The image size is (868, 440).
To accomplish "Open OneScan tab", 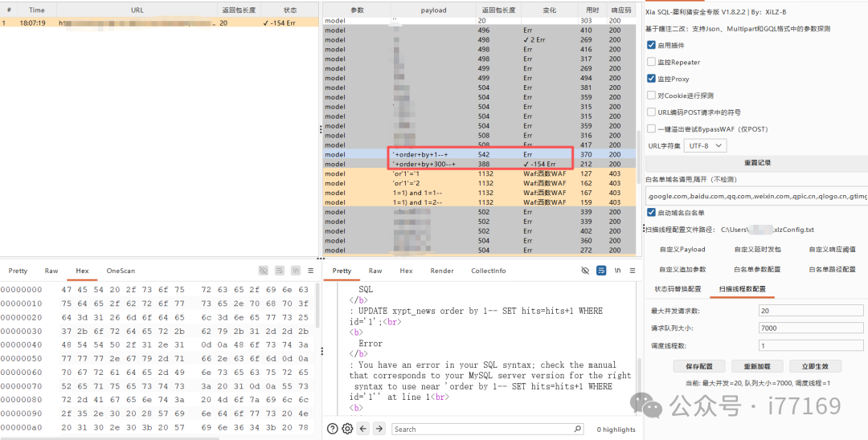I will (x=121, y=271).
